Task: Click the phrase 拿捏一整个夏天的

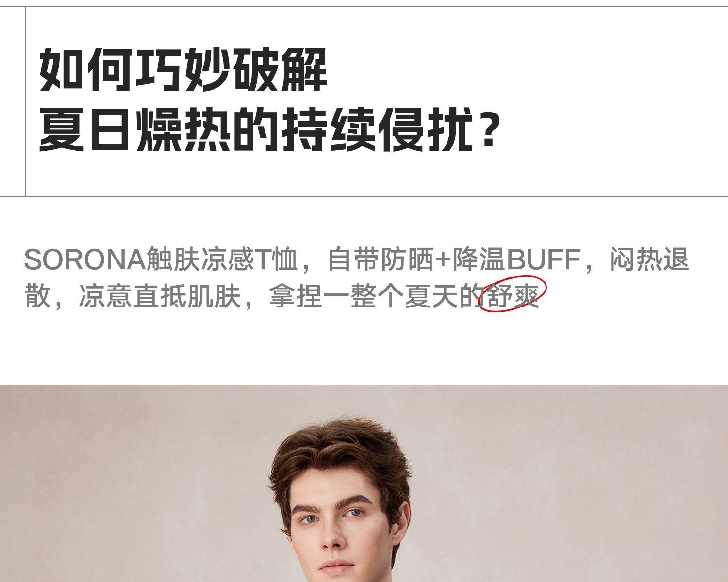Action: click(376, 296)
